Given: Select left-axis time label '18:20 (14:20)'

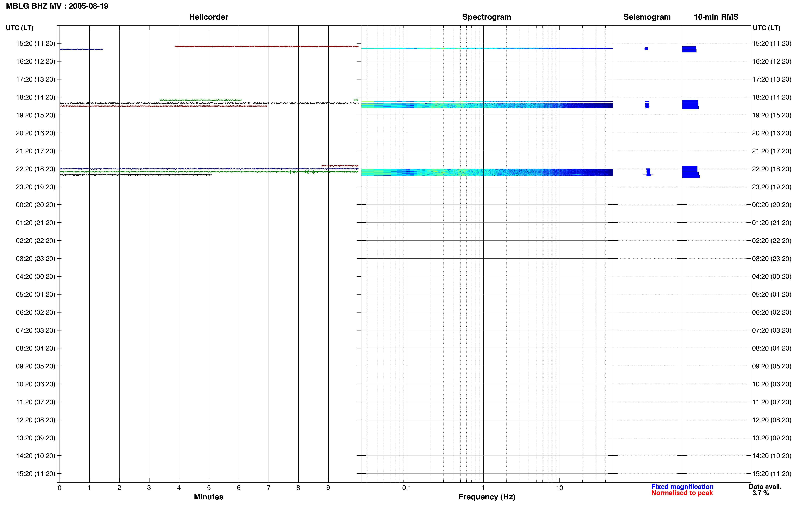Looking at the screenshot, I should click(x=35, y=97).
